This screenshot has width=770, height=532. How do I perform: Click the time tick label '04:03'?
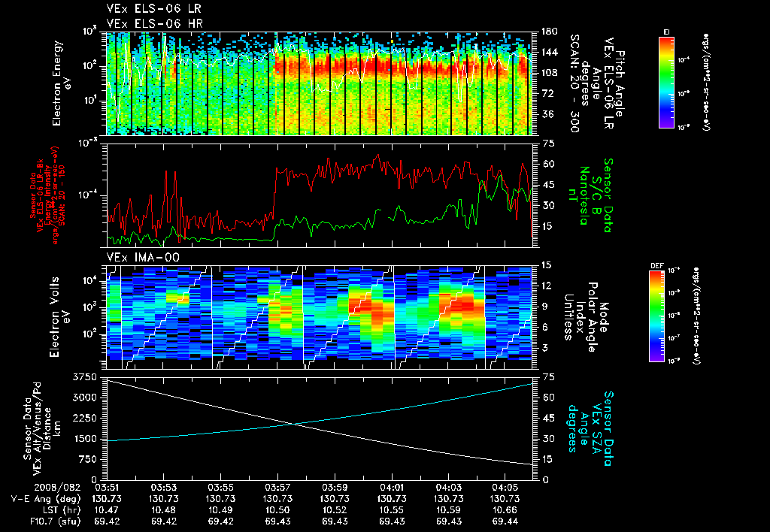pos(448,488)
